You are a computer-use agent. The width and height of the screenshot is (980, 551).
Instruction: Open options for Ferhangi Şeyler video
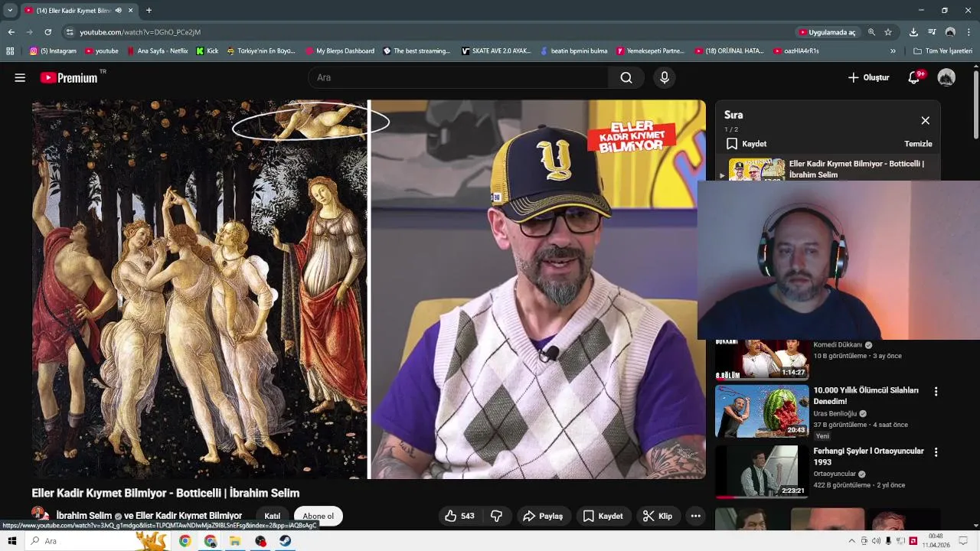point(936,452)
